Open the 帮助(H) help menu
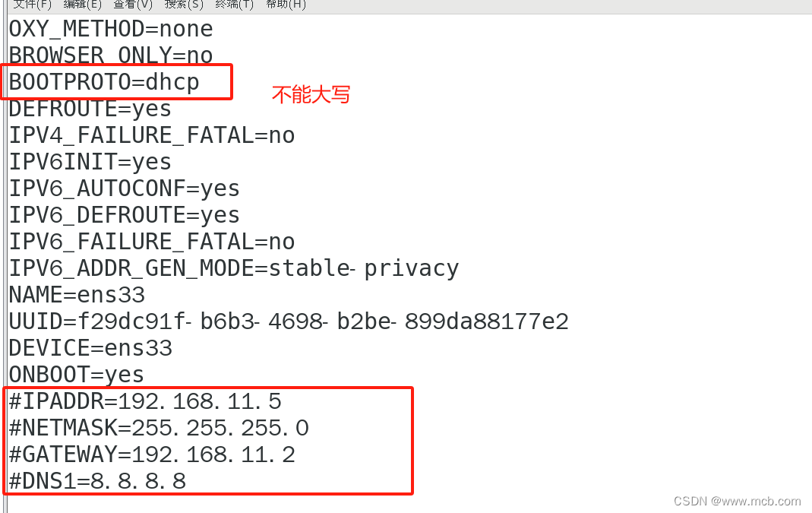This screenshot has width=812, height=513. click(286, 5)
